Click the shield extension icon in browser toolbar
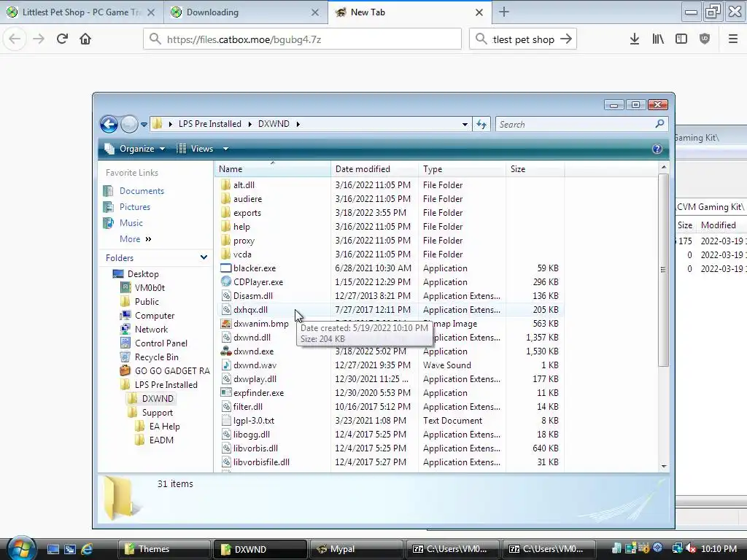Viewport: 747px width, 560px height. tap(705, 39)
